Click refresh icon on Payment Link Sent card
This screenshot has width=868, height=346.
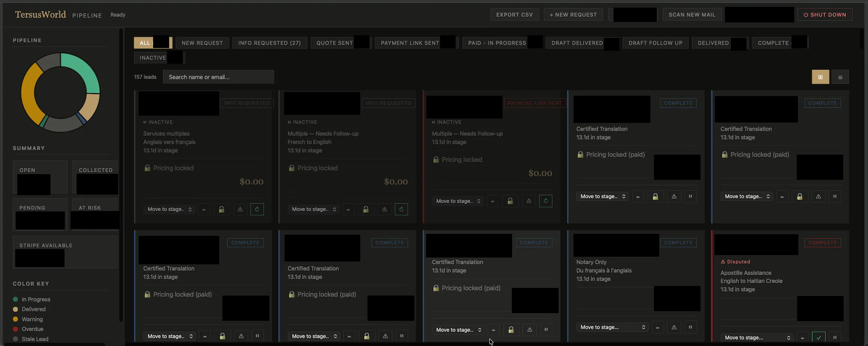click(545, 201)
